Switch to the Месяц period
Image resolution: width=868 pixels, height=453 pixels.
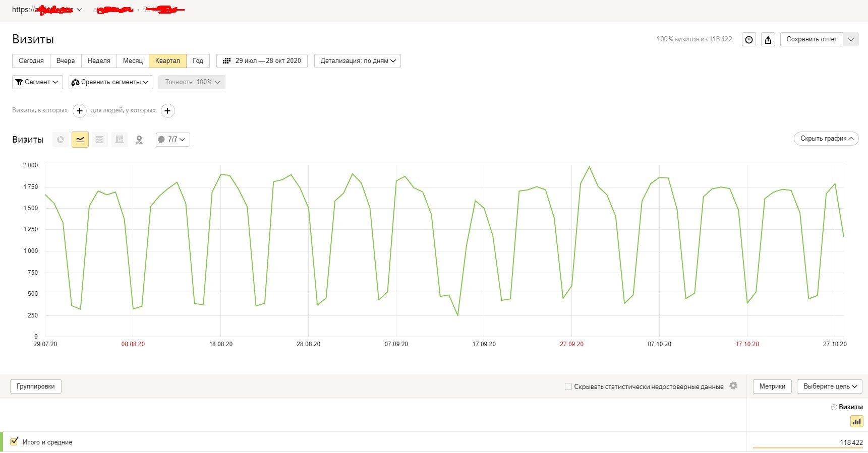[133, 61]
